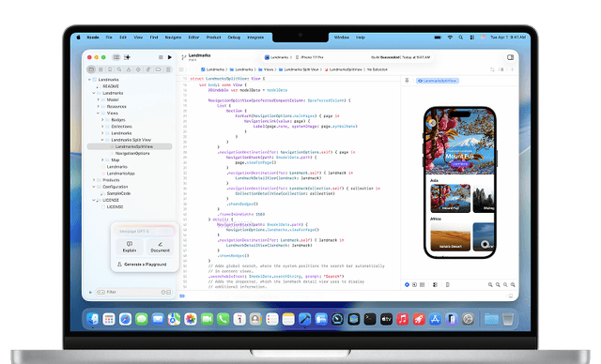This screenshot has width=601, height=364.
Task: Switch the canvas to Selectable mode
Action: pos(414,285)
